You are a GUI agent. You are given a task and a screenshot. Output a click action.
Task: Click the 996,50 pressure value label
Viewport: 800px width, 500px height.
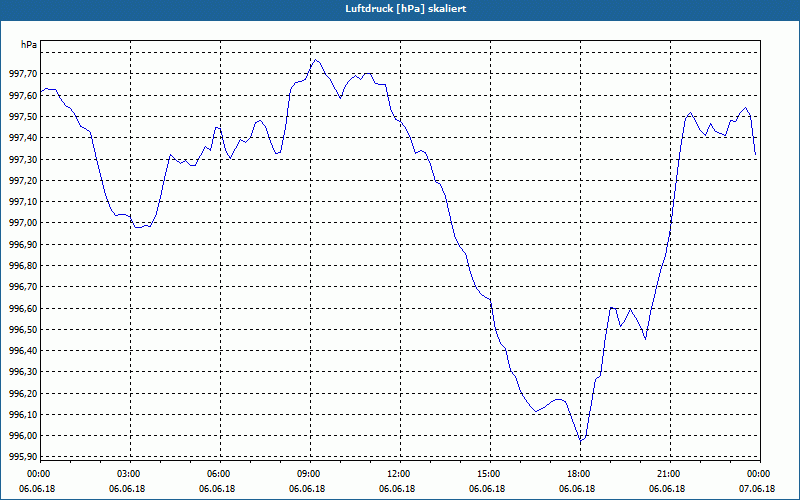click(x=23, y=330)
